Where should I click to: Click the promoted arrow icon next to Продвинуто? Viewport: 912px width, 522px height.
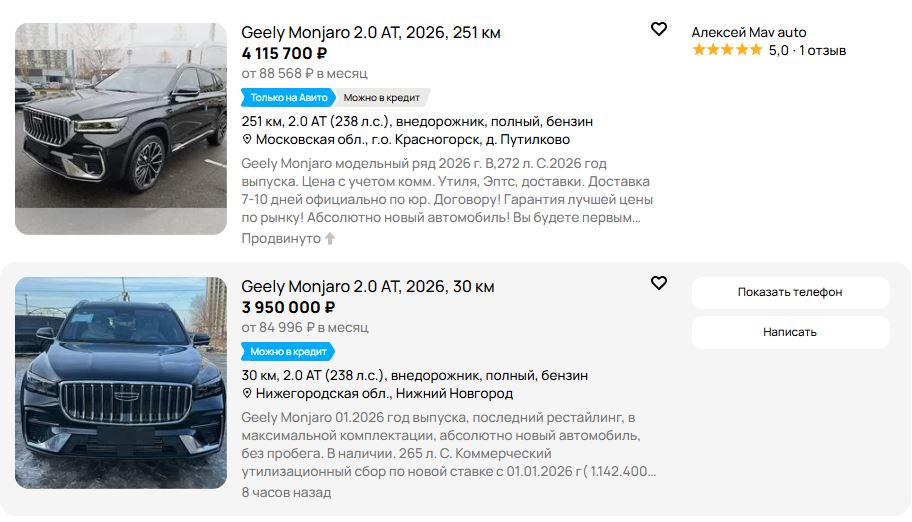pos(331,239)
